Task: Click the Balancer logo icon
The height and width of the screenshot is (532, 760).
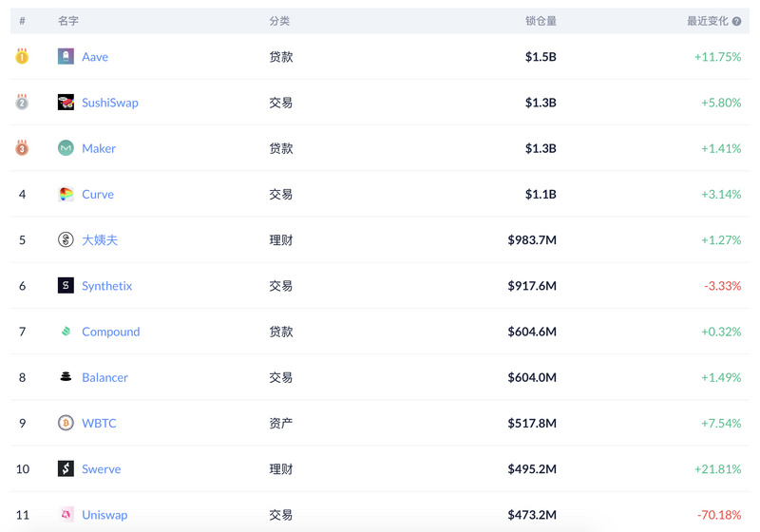Action: coord(66,376)
